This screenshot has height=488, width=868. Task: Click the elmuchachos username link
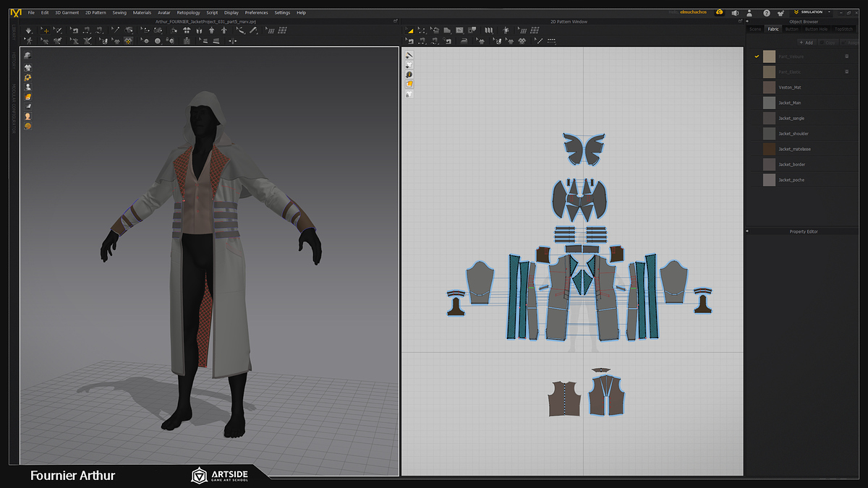coord(695,12)
